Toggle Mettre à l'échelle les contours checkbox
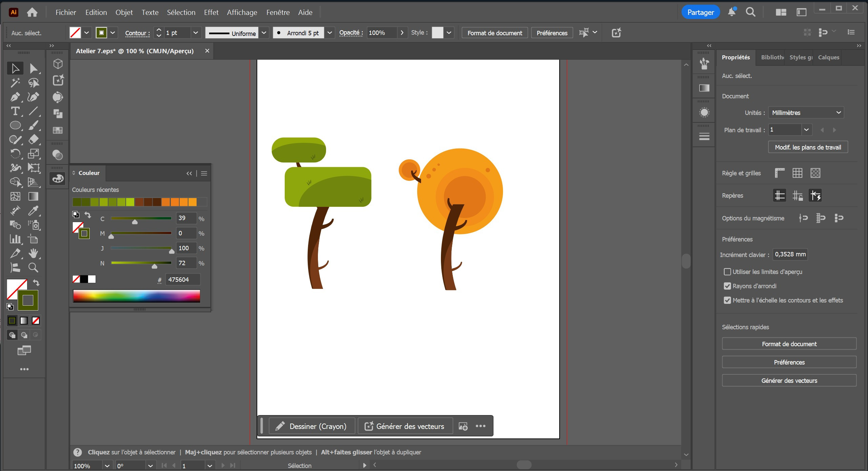The height and width of the screenshot is (471, 868). point(727,300)
